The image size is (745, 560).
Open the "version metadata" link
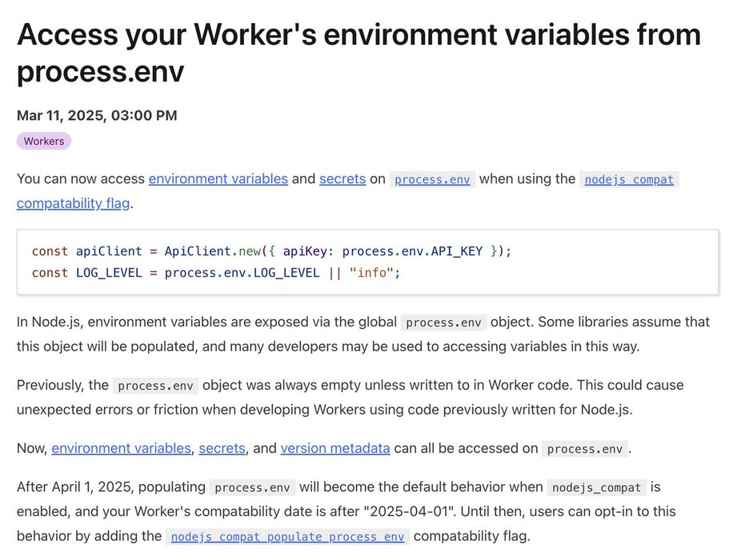335,449
